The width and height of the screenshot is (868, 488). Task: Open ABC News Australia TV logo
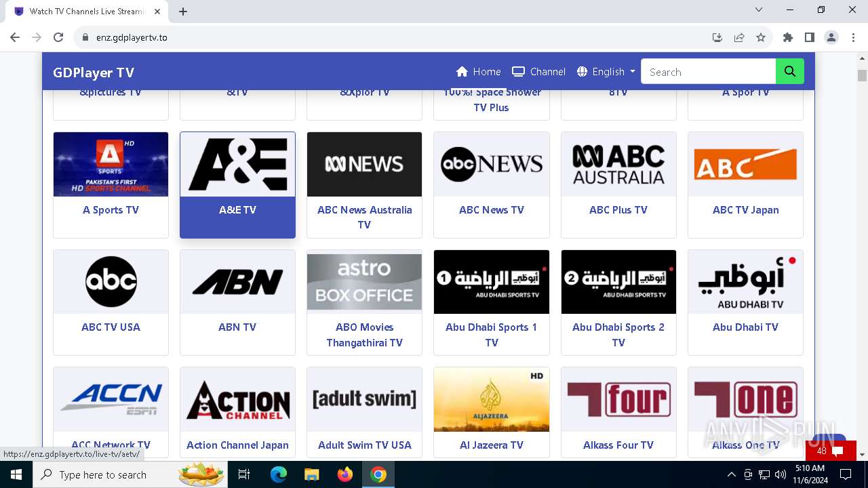click(364, 164)
